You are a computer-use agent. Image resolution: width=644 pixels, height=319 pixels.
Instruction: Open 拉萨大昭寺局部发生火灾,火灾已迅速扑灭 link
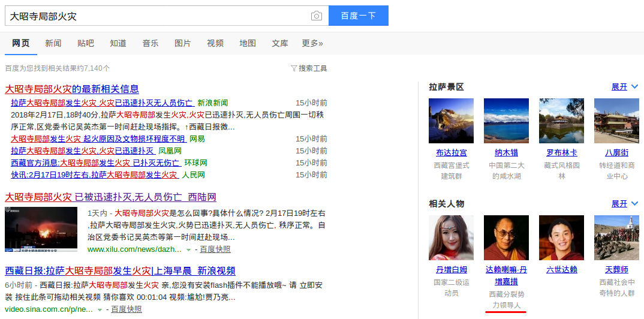pos(83,151)
